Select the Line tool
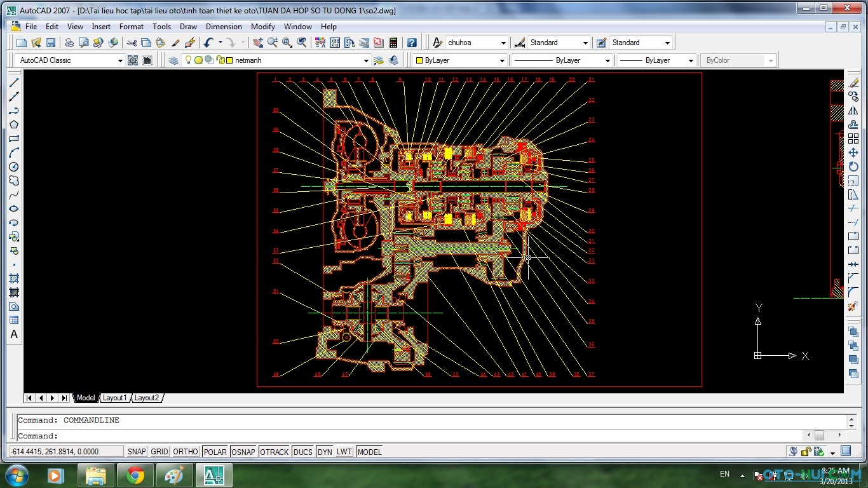The height and width of the screenshot is (488, 868). pyautogui.click(x=14, y=83)
